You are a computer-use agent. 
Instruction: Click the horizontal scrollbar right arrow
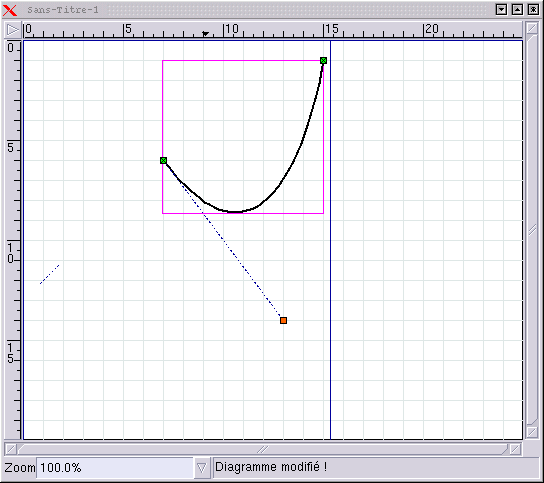coord(516,449)
